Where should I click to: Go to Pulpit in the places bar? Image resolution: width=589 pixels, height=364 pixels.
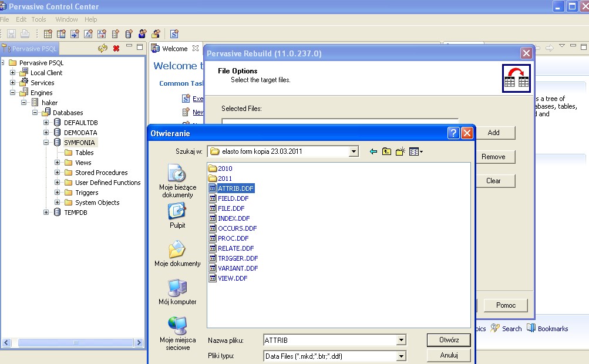177,215
